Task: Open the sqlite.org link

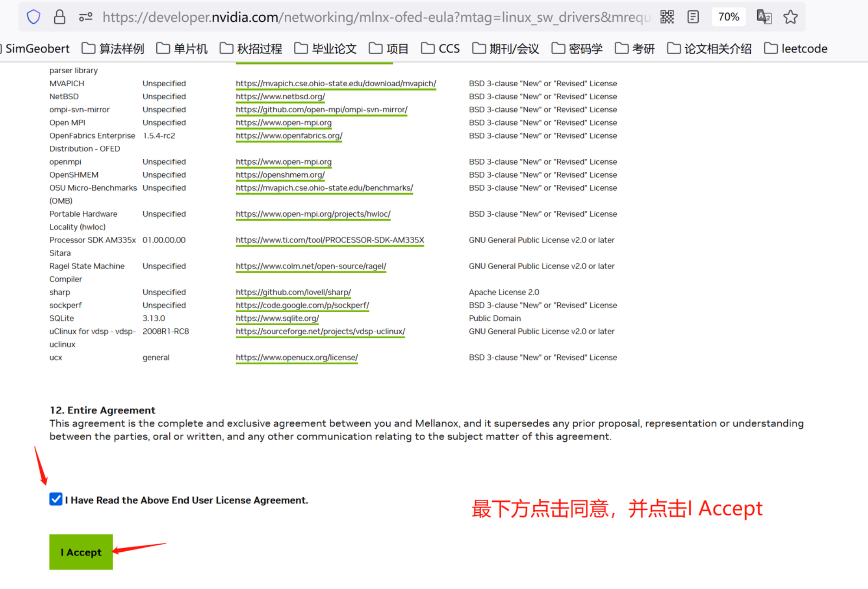Action: click(277, 318)
